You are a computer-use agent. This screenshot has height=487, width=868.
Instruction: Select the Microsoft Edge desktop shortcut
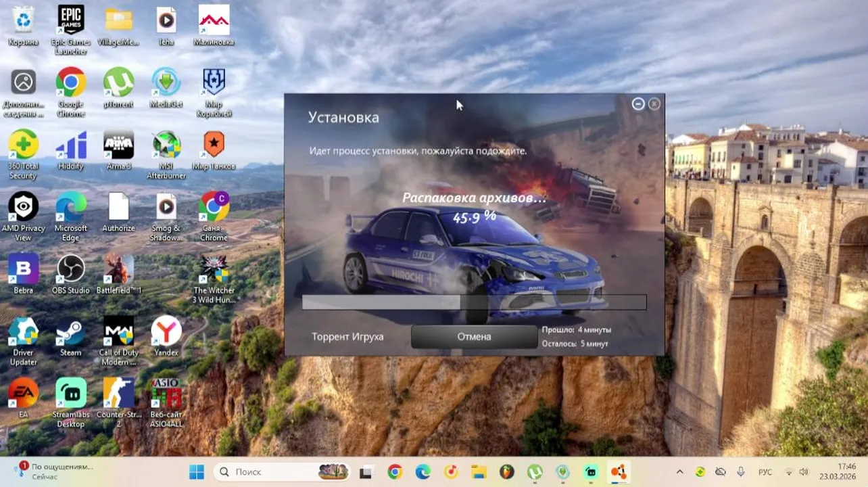point(71,216)
